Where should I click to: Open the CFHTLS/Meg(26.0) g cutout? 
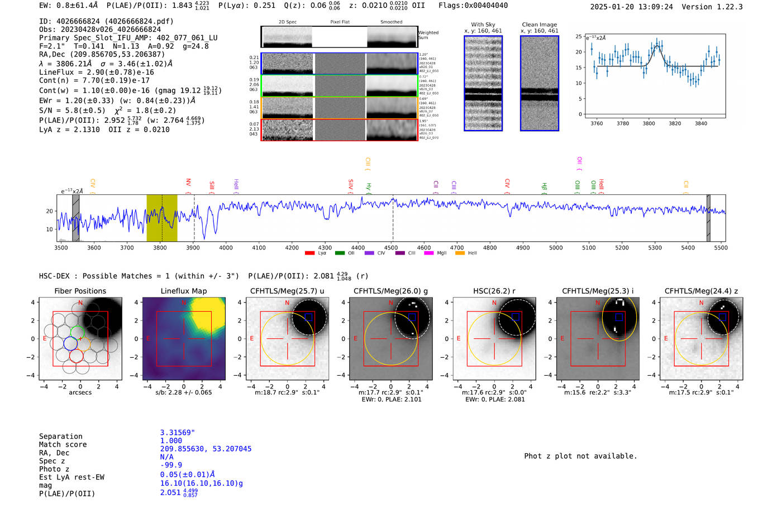(x=390, y=338)
